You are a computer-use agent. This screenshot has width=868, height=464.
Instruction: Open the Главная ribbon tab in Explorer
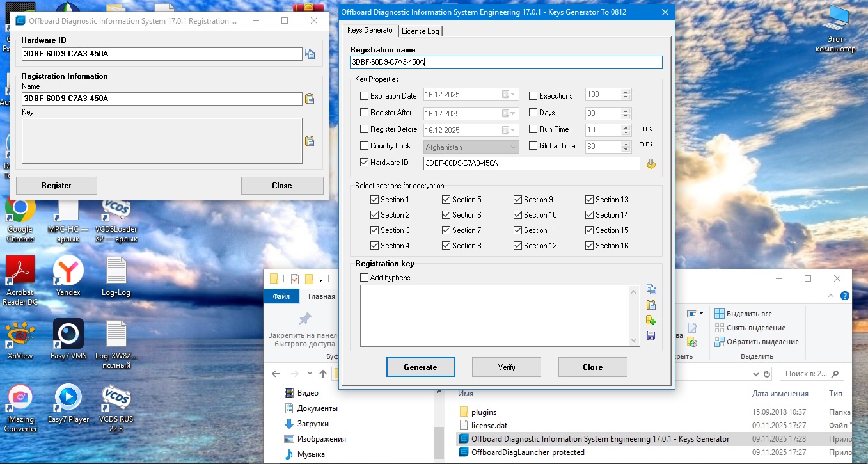click(x=321, y=296)
